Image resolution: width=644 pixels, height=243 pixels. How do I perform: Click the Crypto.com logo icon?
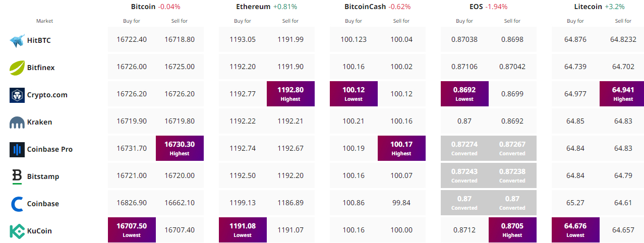pyautogui.click(x=17, y=95)
